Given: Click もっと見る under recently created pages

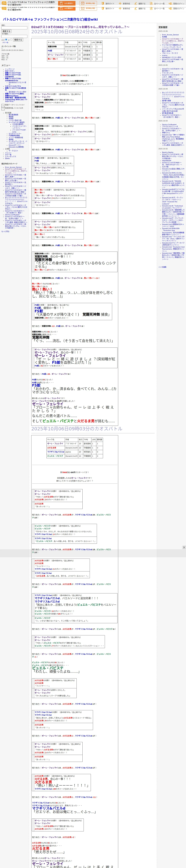Looking at the screenshot, I should coord(5,231).
